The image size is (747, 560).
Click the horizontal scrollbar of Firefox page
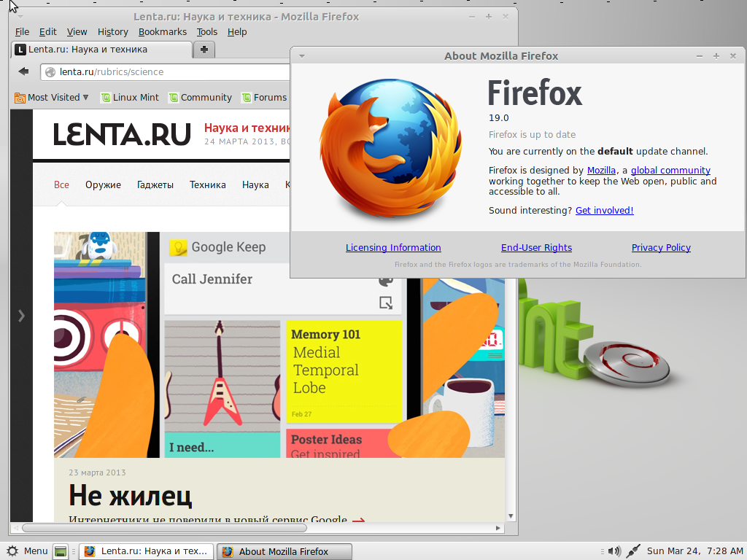tap(164, 528)
